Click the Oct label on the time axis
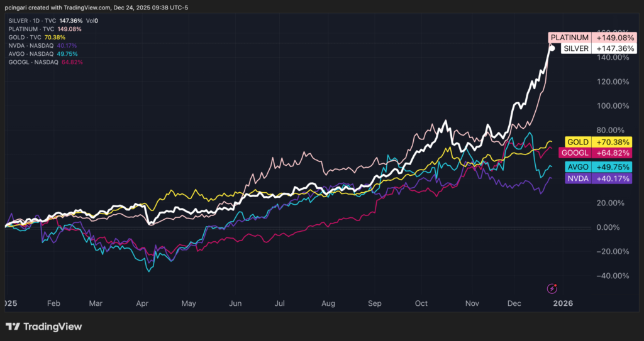 coord(421,303)
